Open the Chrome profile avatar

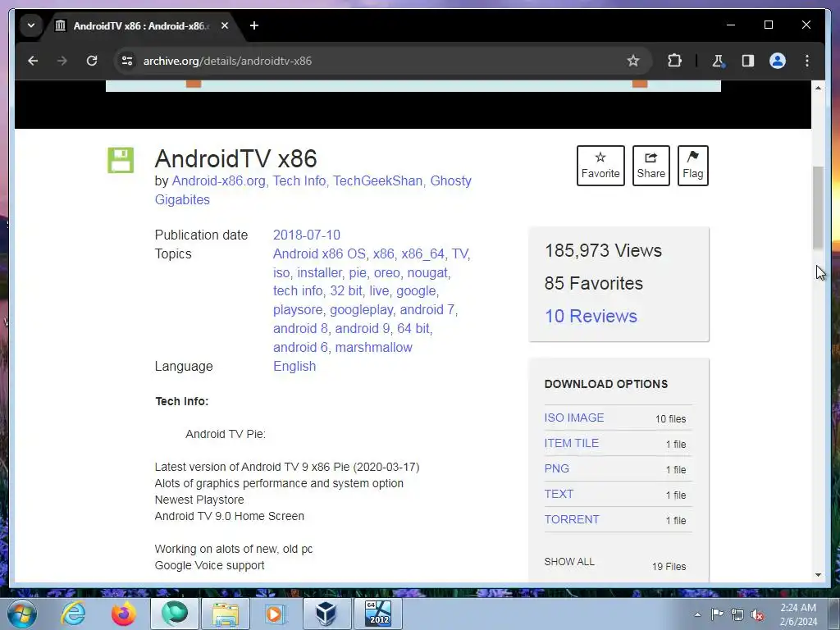778,61
